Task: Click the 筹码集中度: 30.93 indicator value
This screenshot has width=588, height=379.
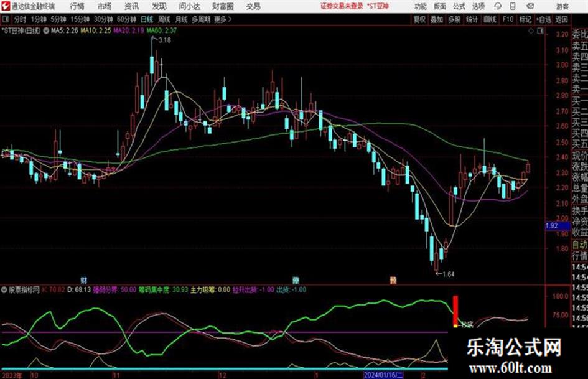Action: coord(163,289)
